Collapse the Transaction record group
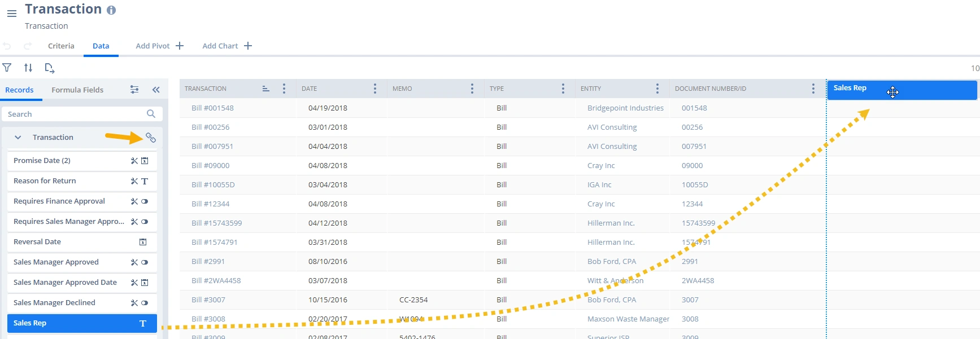 point(18,138)
